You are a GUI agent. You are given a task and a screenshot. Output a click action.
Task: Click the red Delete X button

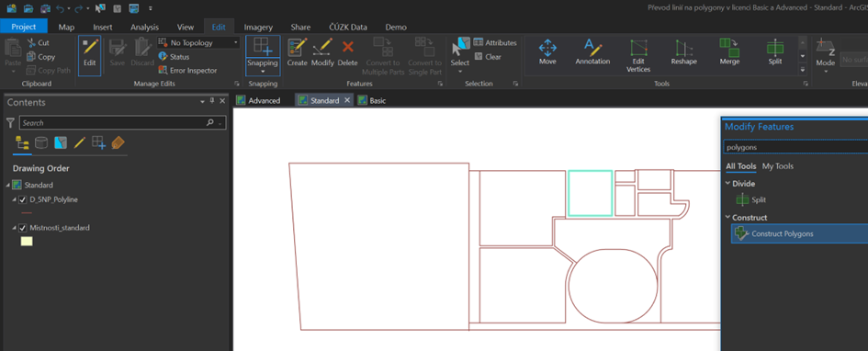[x=347, y=52]
